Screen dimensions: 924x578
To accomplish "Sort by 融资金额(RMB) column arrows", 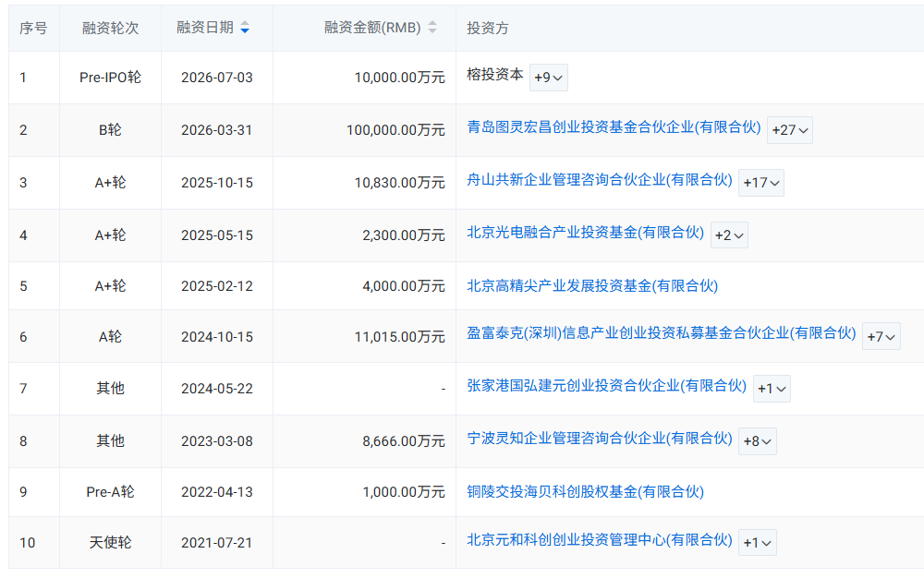I will 432,28.
